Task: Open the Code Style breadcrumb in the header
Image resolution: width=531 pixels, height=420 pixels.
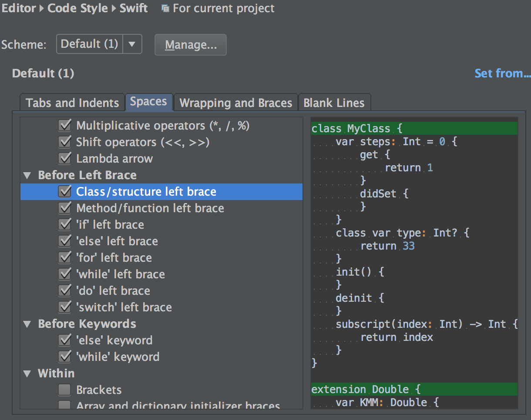Action: click(77, 8)
